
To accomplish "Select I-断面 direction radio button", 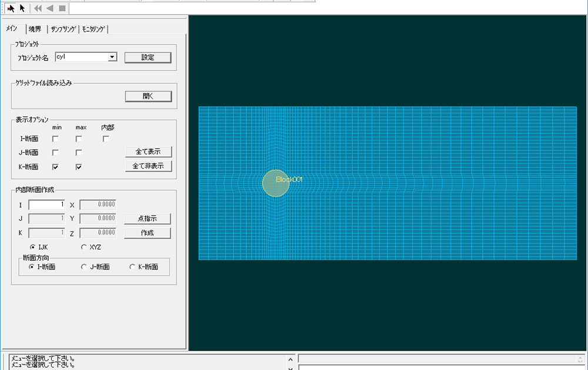I will 32,267.
